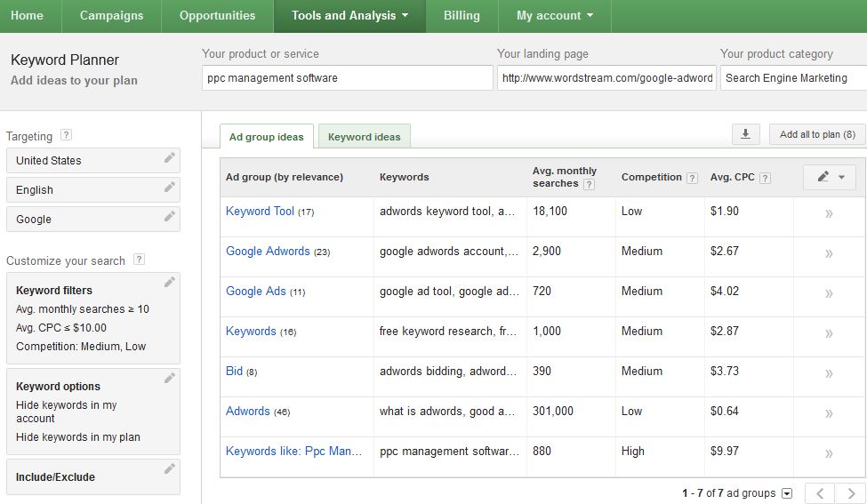Open Competition column help icon
Viewport: 867px width, 504px height.
click(692, 178)
